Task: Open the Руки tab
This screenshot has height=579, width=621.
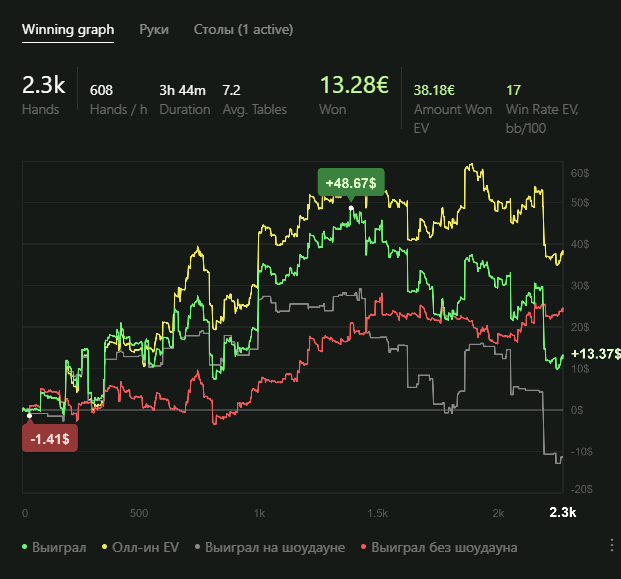Action: coord(154,29)
